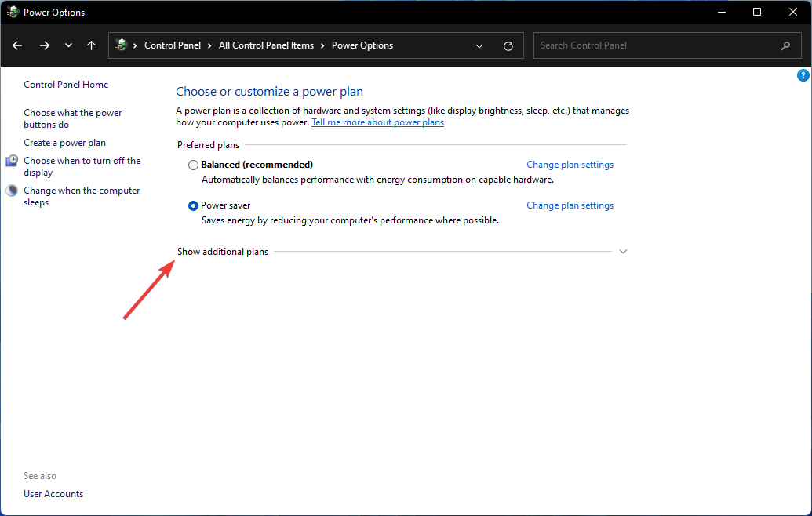812x516 pixels.
Task: Click the Help question mark icon
Action: click(x=803, y=74)
